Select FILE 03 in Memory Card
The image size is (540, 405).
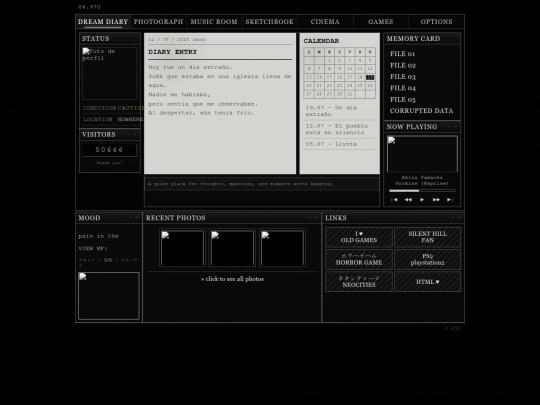point(403,77)
